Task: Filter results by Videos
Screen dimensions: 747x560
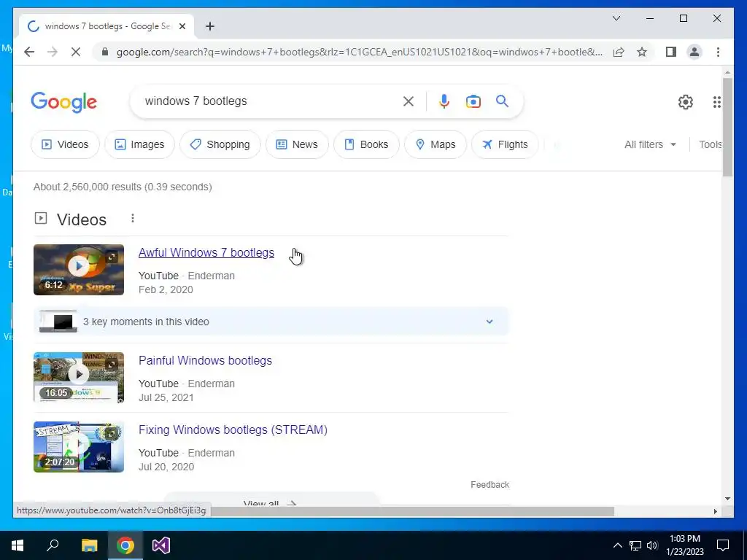Action: (65, 144)
